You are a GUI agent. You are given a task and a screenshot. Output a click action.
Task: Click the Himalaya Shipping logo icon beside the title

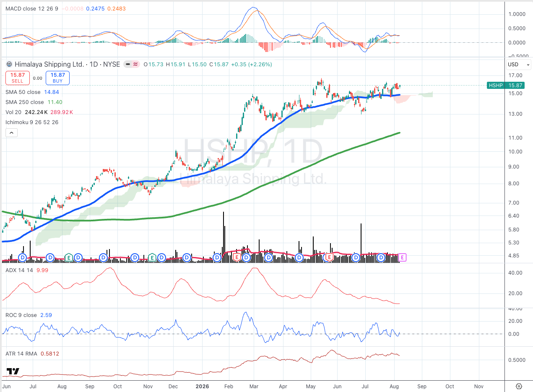pyautogui.click(x=9, y=65)
